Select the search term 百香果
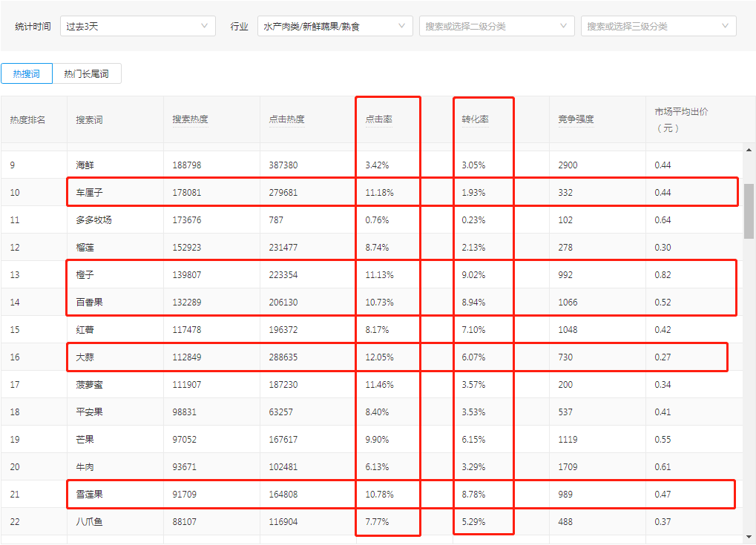This screenshot has width=756, height=545. 89,303
